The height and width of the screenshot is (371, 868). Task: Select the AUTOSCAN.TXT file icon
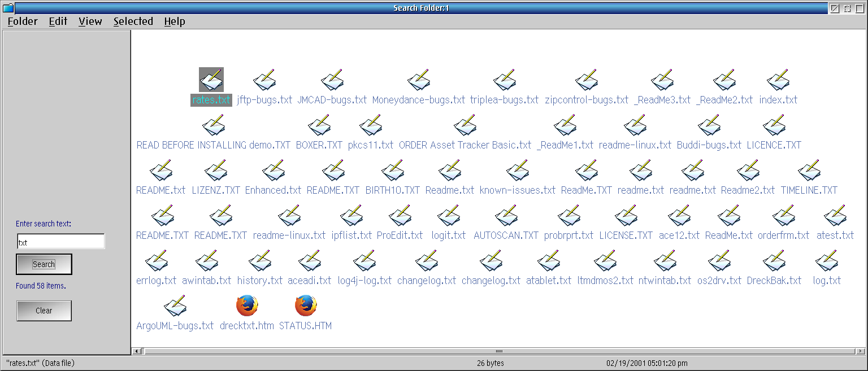(x=506, y=216)
